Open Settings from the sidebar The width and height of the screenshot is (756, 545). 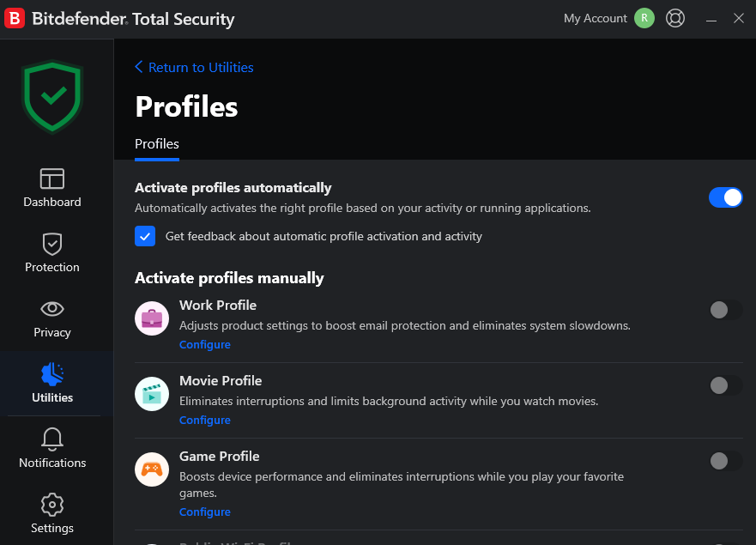point(52,513)
